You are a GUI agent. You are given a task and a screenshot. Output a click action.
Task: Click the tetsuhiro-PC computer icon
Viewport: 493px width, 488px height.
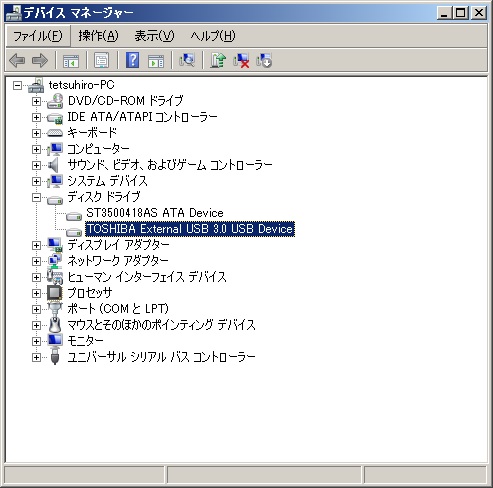[36, 85]
